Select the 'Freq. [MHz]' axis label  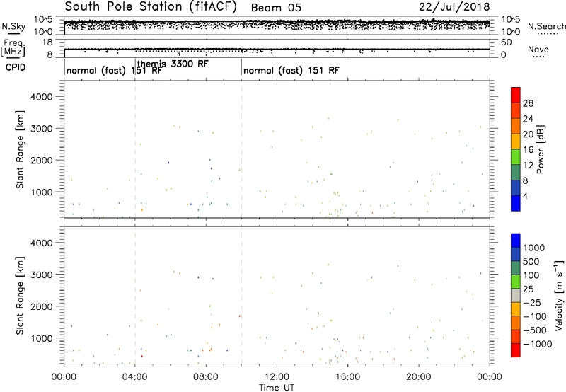pos(13,47)
